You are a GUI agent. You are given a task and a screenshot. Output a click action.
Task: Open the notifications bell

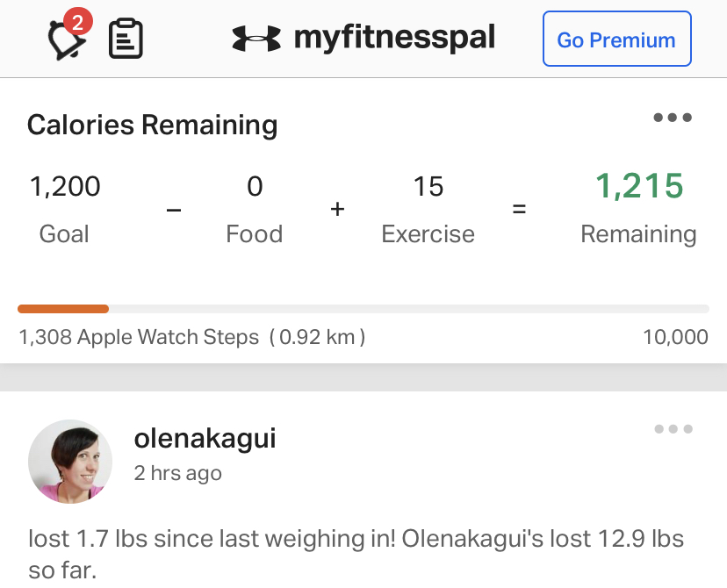point(65,40)
